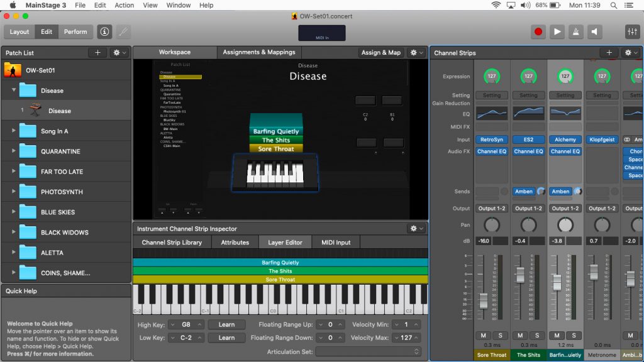Screen dimensions: 644x362
Task: Switch to the MIDI Input tab
Action: [x=336, y=242]
